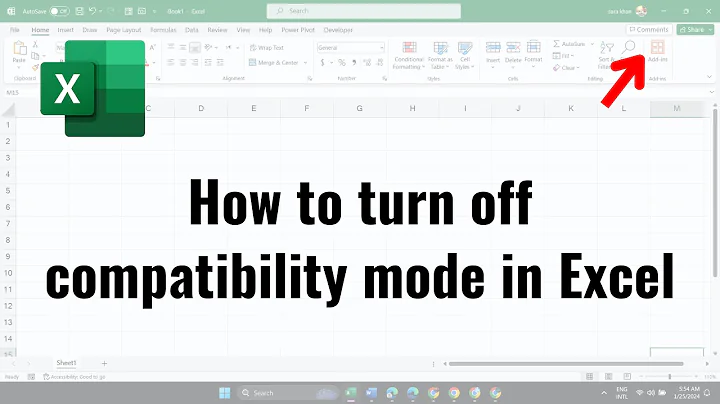
Task: Click the Find & Select magnifier icon
Action: coord(629,47)
